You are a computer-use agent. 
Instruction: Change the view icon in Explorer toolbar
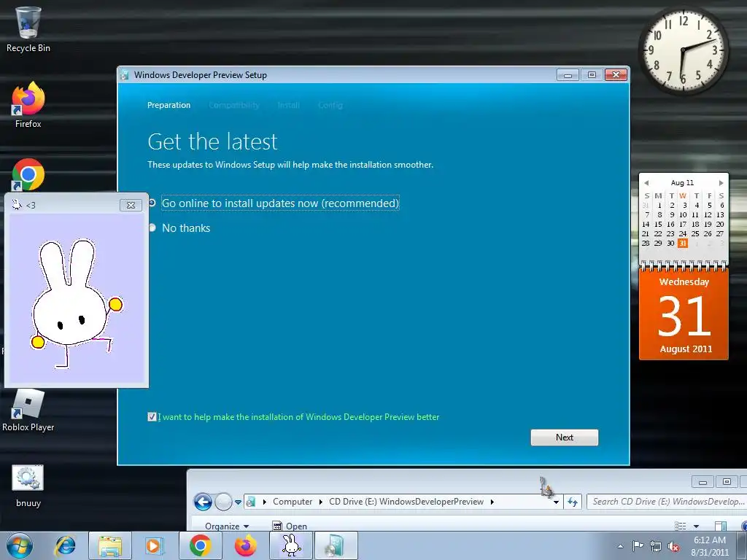coord(681,526)
